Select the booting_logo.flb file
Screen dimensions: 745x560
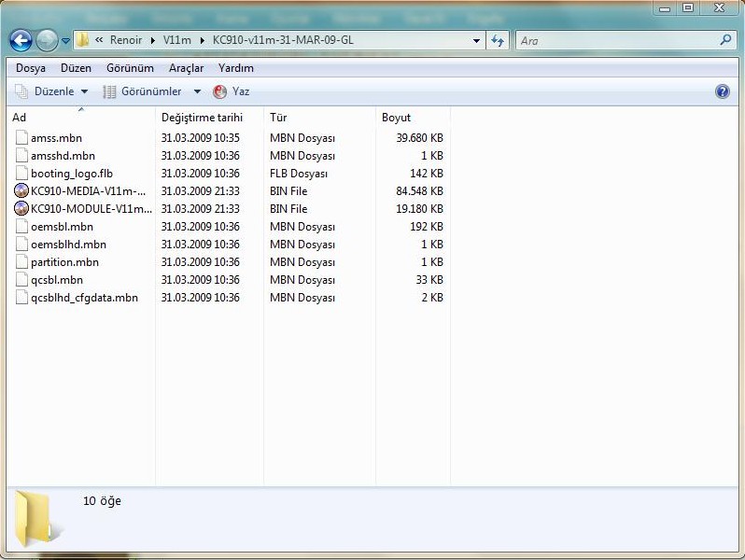(x=71, y=174)
